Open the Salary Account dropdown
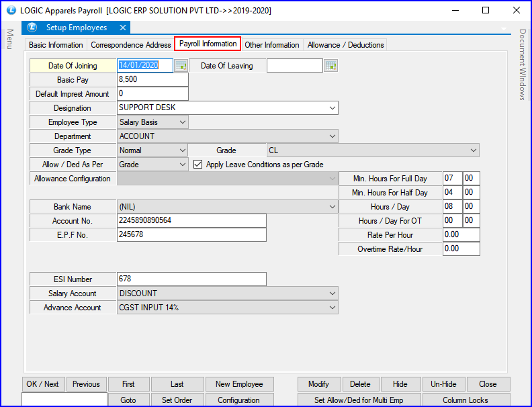Viewport: 532px width, 407px height. pos(332,293)
